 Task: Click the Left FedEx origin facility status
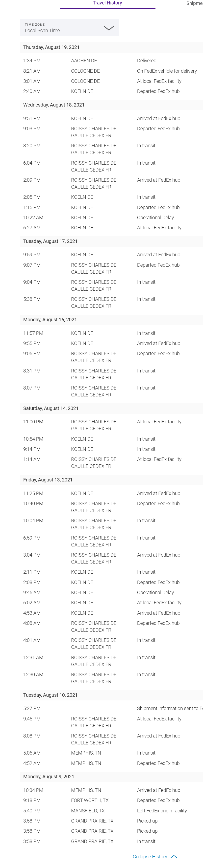[x=162, y=810]
